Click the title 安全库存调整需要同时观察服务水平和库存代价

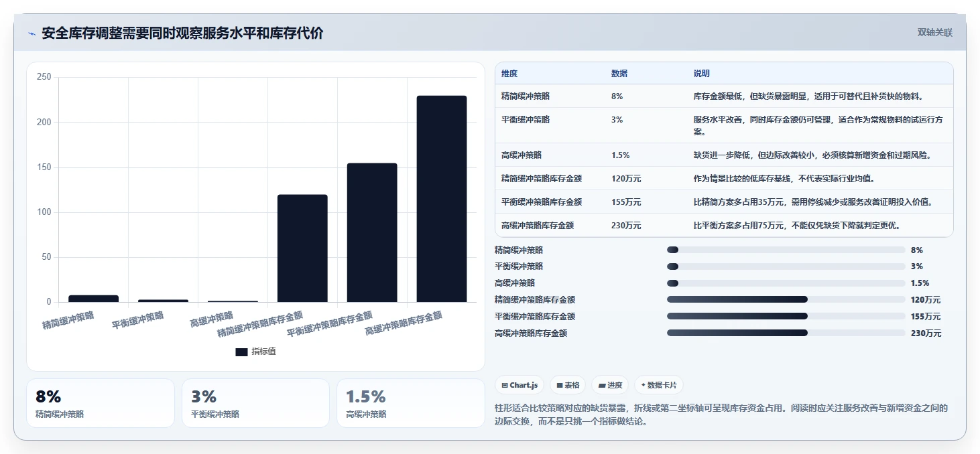click(x=182, y=33)
